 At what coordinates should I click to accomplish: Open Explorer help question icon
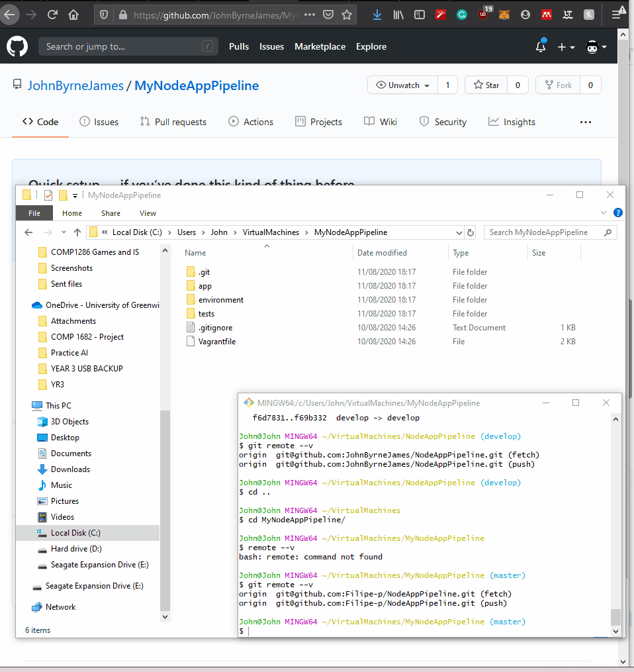coord(617,213)
